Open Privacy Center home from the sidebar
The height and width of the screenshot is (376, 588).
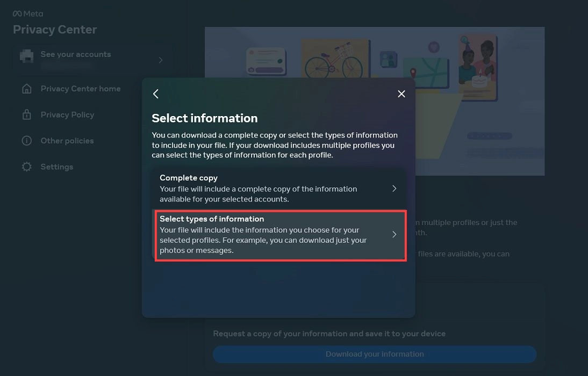pos(81,88)
